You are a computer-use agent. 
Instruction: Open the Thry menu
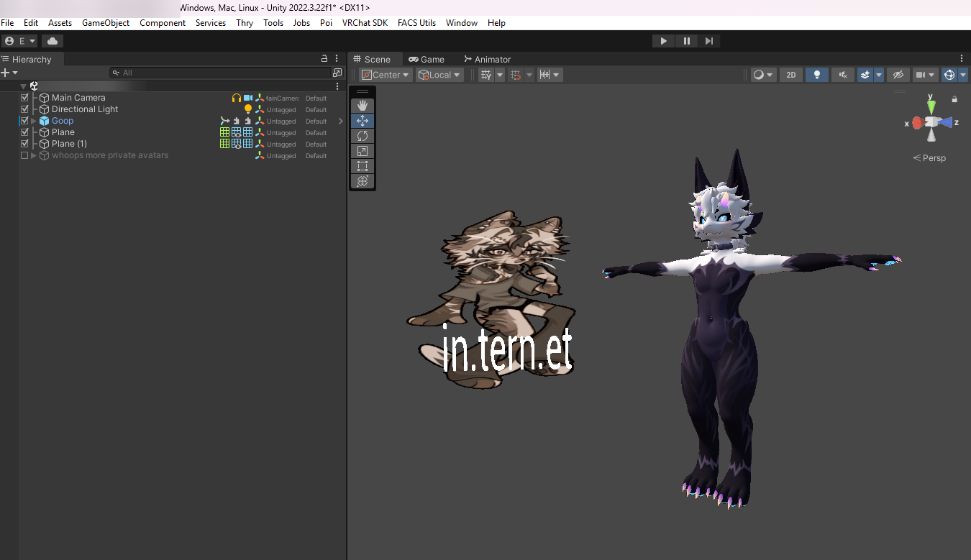point(245,23)
